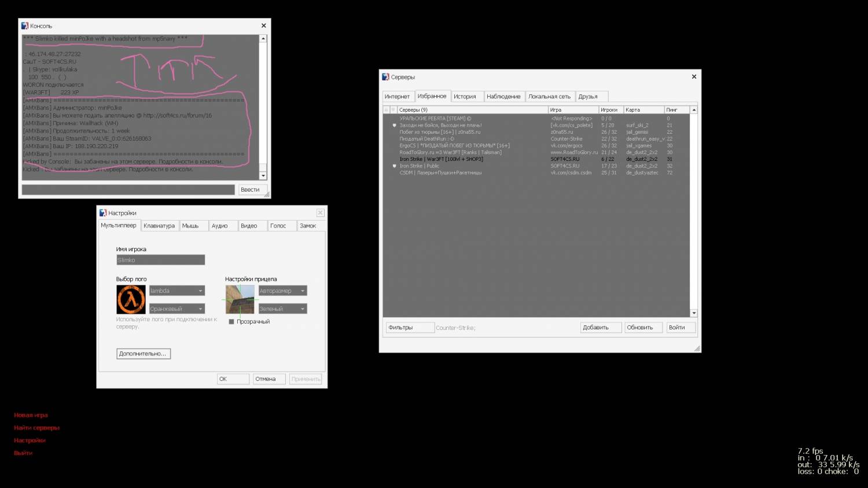
Task: Click the console scrollbar down arrow
Action: [x=263, y=176]
